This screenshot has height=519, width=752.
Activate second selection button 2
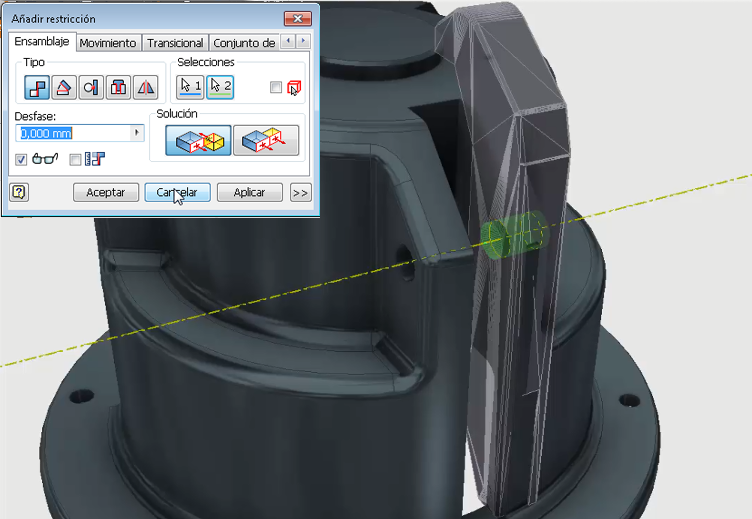[220, 87]
